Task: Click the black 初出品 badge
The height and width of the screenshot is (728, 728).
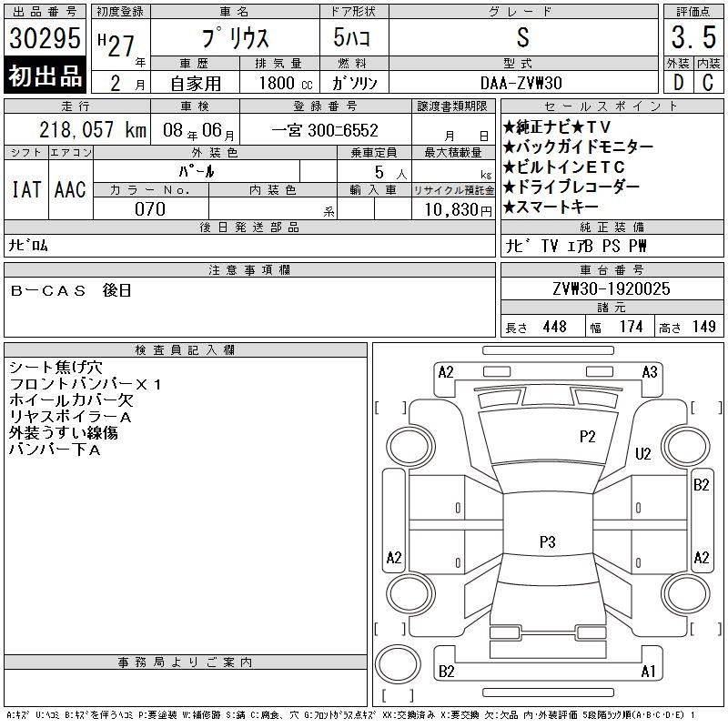Action: [45, 76]
